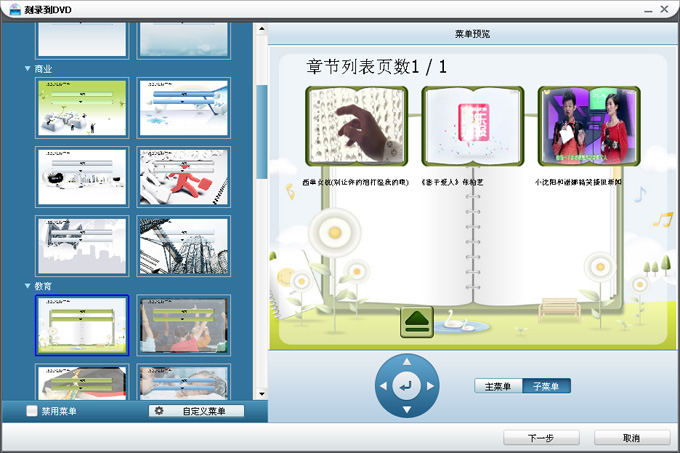
Task: Click the center enter button on navigation pad
Action: (x=406, y=386)
